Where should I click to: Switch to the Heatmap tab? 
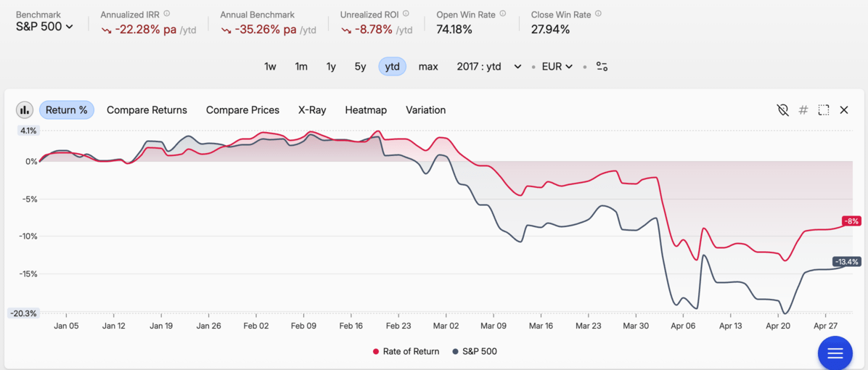pos(366,110)
